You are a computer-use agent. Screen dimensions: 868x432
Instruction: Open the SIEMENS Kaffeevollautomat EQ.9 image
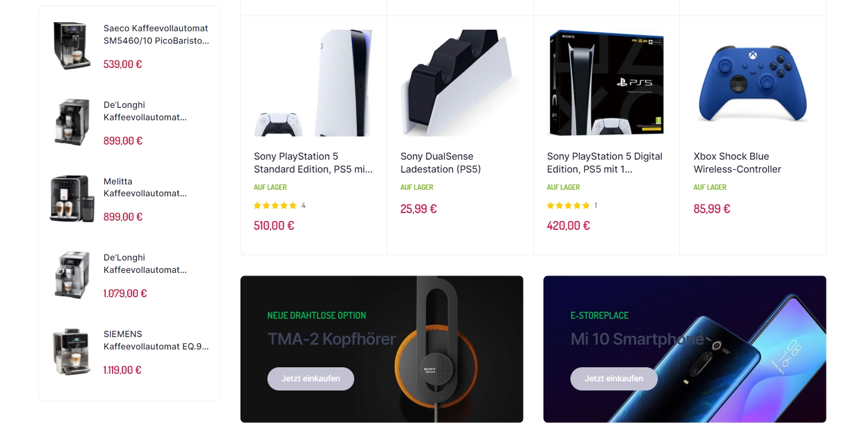coord(72,352)
